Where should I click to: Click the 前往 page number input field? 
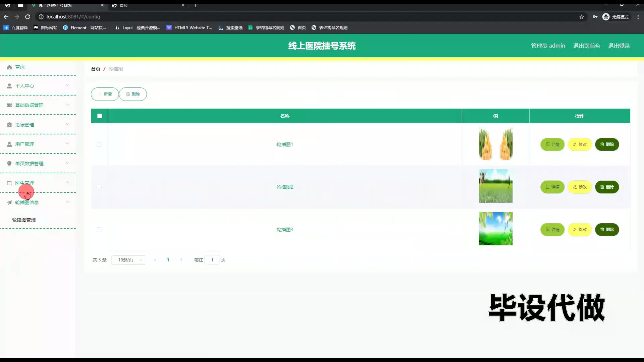212,260
